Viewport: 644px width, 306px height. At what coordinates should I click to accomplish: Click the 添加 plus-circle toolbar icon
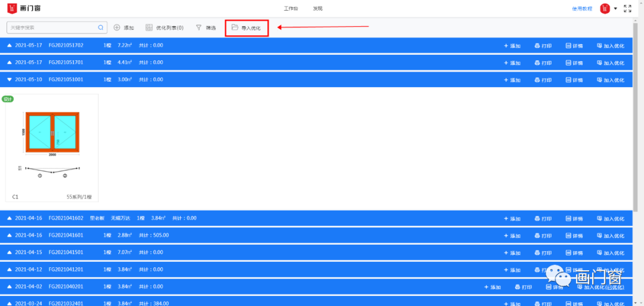coord(117,27)
